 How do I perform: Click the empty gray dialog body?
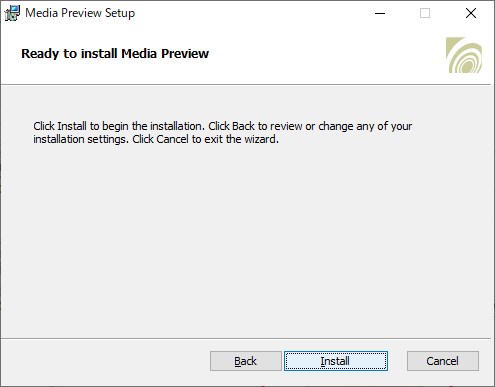(247, 240)
